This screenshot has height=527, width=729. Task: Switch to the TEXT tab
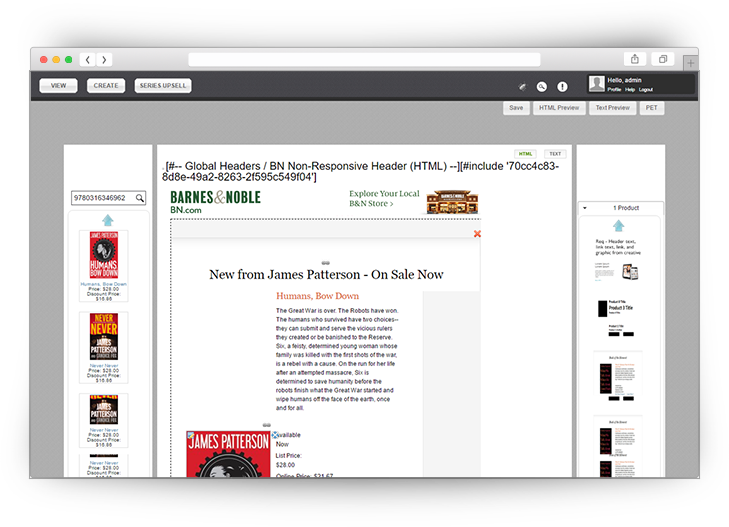click(555, 154)
